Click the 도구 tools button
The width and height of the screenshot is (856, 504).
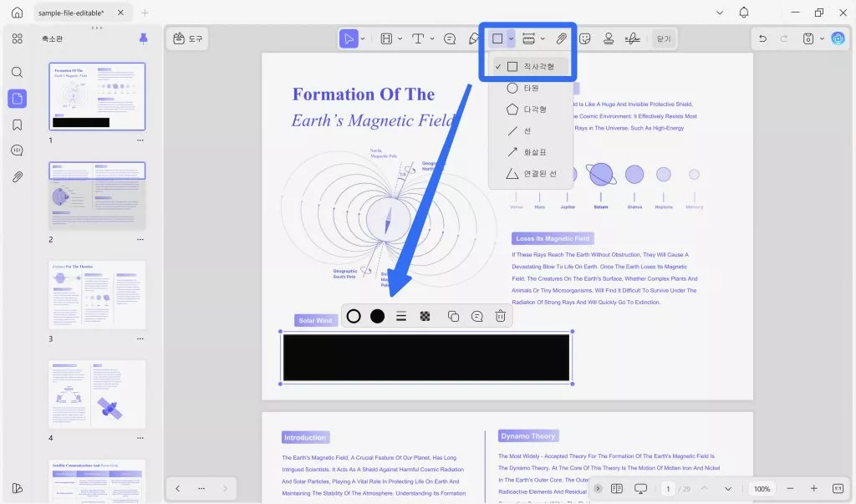187,38
